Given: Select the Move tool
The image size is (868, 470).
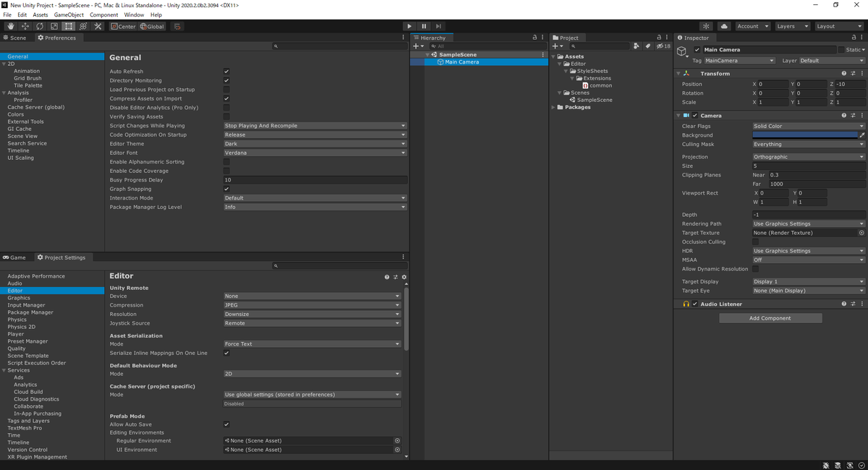Looking at the screenshot, I should pos(25,26).
